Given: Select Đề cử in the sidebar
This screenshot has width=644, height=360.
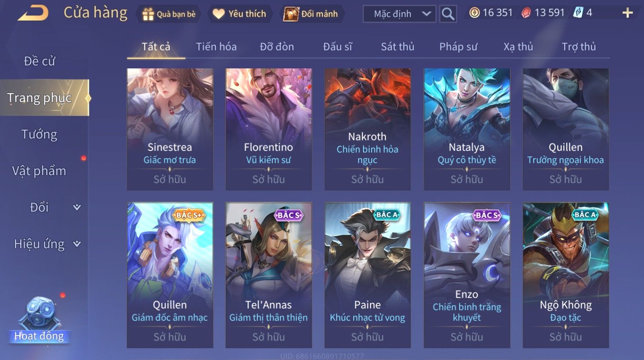Looking at the screenshot, I should click(x=39, y=61).
